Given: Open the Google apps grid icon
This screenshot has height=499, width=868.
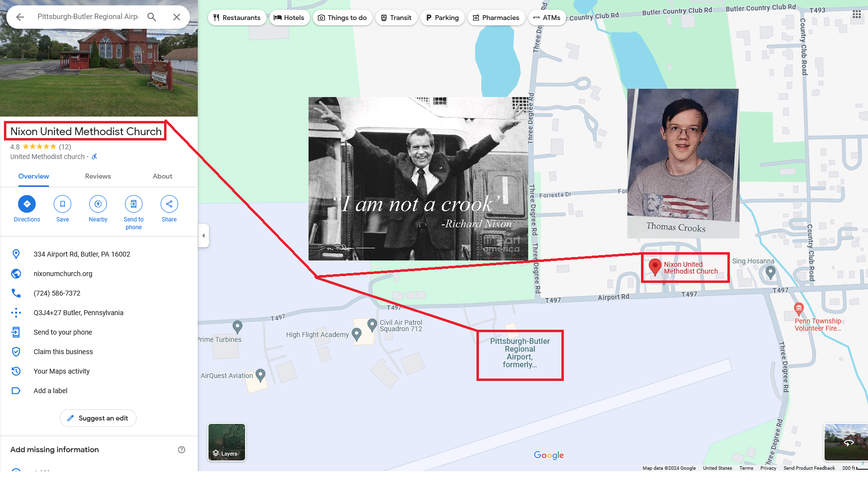Looking at the screenshot, I should pos(857,15).
